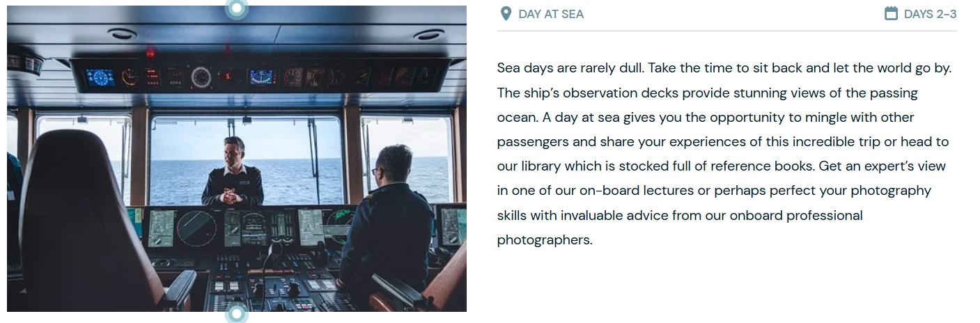Click the location pin icon
980x323 pixels.
pyautogui.click(x=506, y=13)
